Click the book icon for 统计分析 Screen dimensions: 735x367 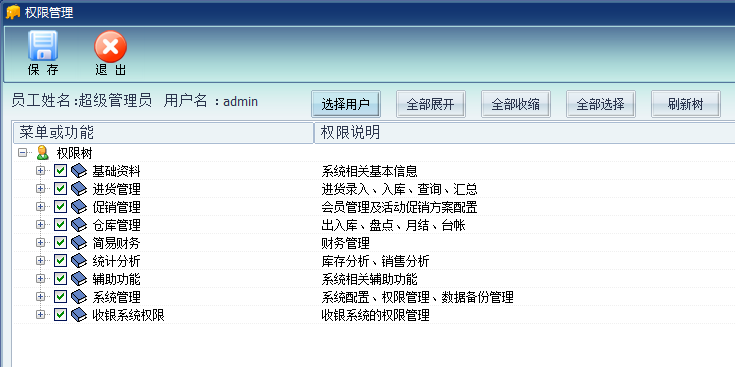pos(79,261)
